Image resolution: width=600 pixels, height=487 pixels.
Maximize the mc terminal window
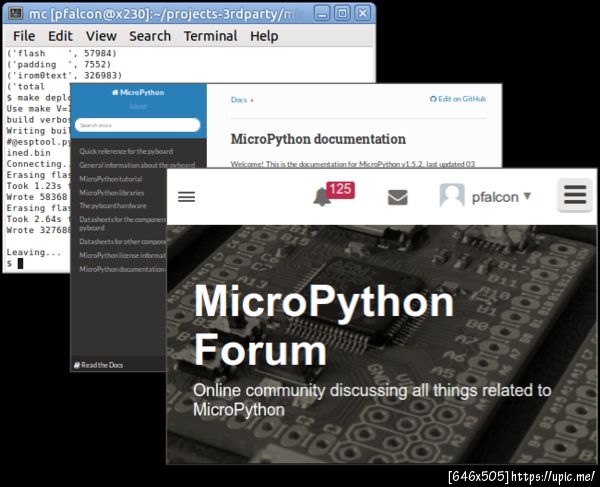tap(342, 14)
